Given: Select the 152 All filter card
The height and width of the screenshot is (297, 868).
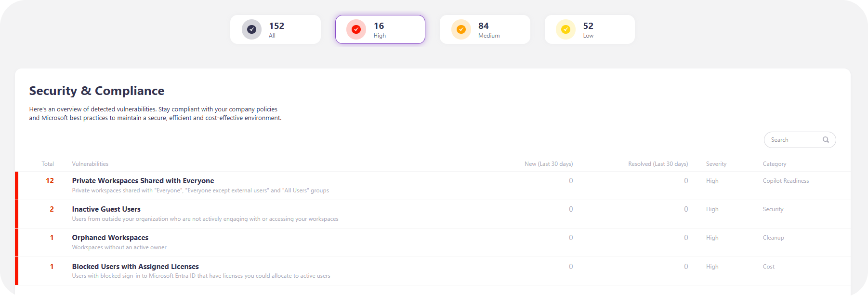Looking at the screenshot, I should pos(276,29).
